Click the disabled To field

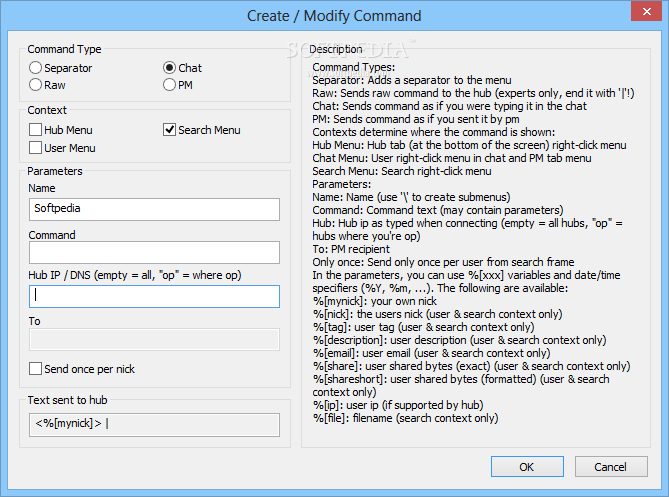pos(154,340)
